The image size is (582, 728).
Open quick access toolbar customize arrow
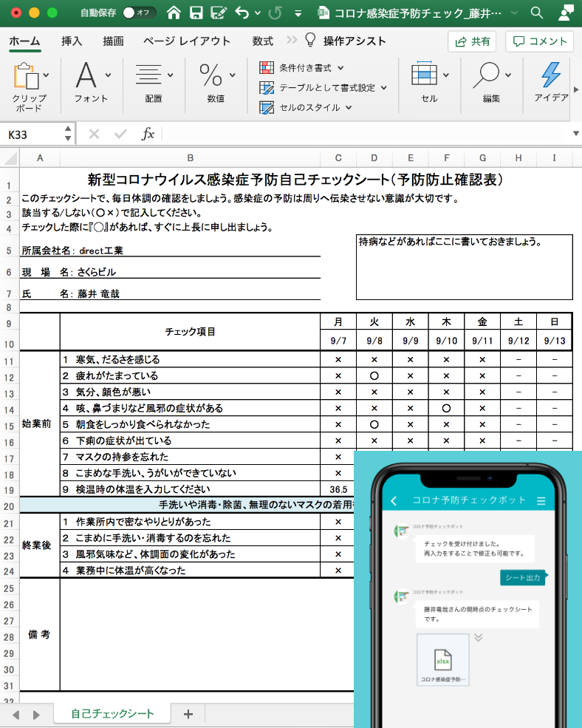pos(298,13)
